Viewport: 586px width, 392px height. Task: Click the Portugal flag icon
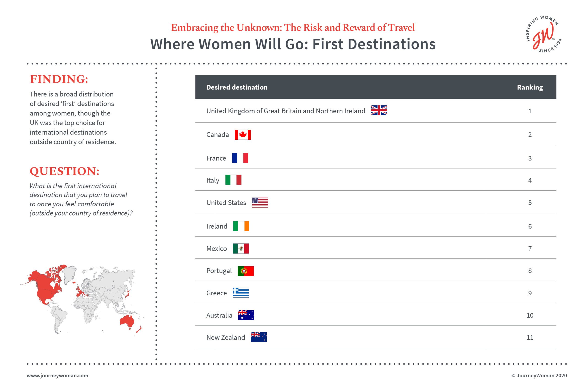point(245,271)
